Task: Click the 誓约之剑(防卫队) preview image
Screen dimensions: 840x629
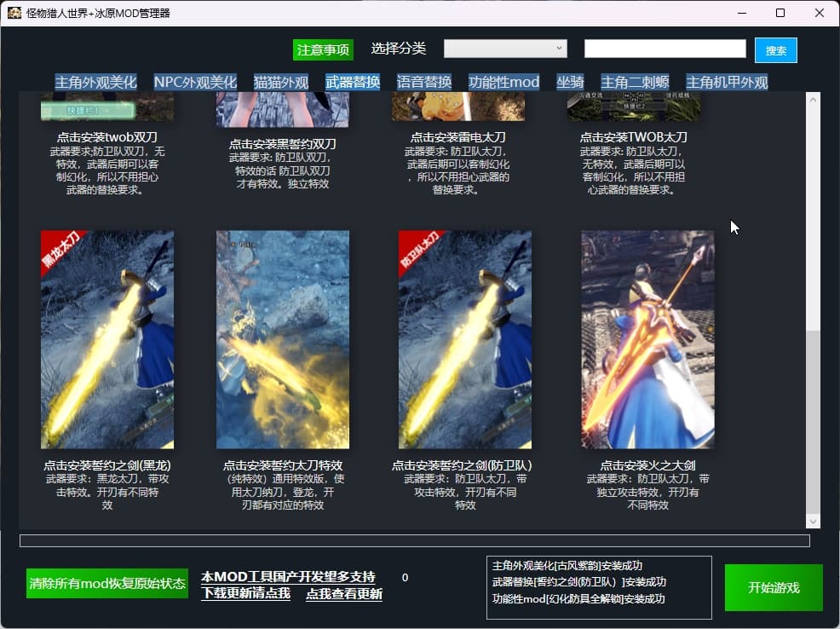Action: (x=465, y=339)
